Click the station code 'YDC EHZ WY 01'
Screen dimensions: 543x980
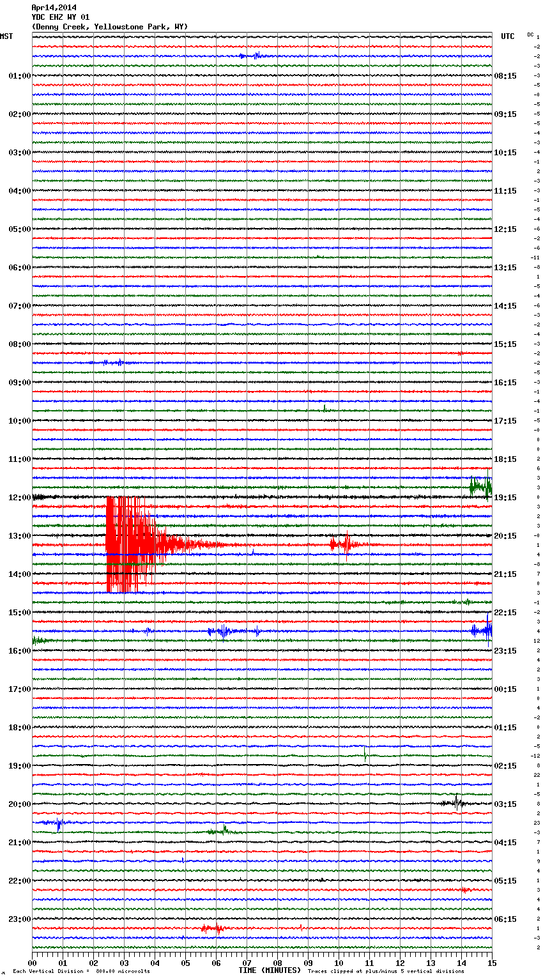point(61,17)
